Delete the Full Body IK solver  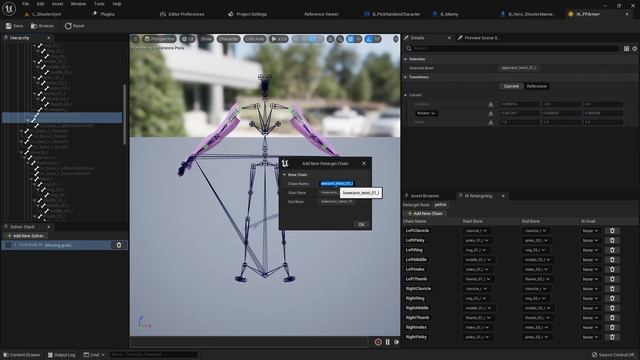click(119, 245)
